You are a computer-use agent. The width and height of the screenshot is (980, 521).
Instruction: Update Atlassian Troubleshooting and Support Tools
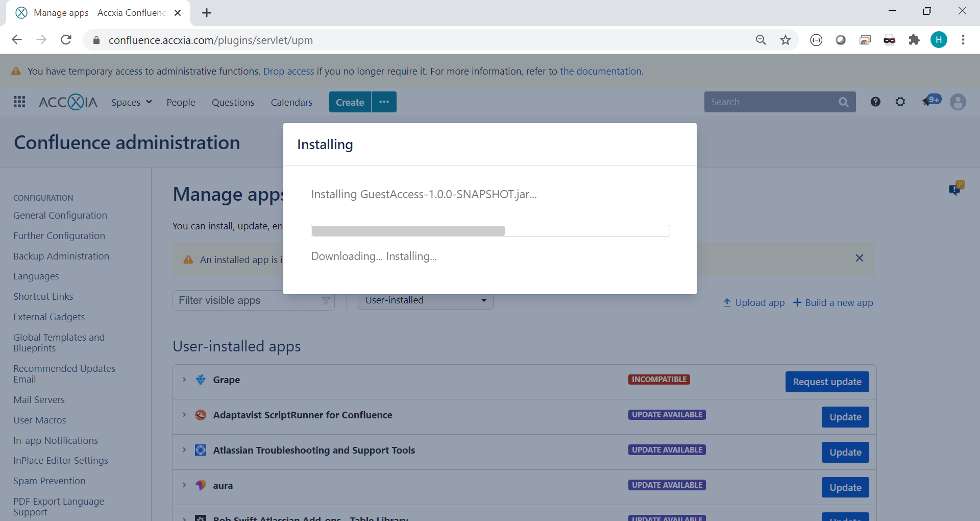845,453
